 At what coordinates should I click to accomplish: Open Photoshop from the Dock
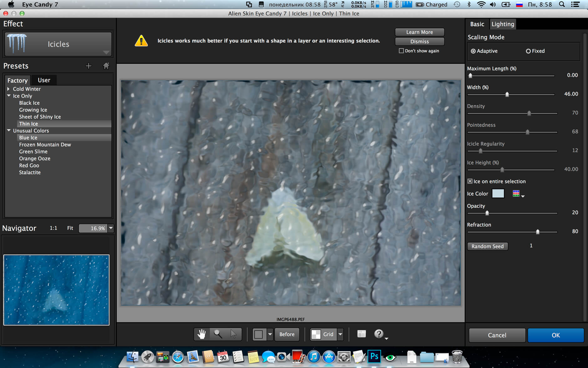[374, 356]
